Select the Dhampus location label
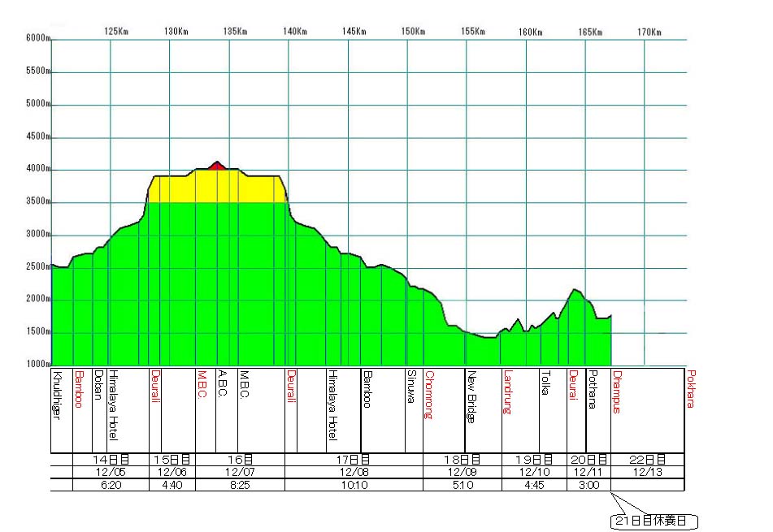Viewport: 773px width, 532px height. 616,392
